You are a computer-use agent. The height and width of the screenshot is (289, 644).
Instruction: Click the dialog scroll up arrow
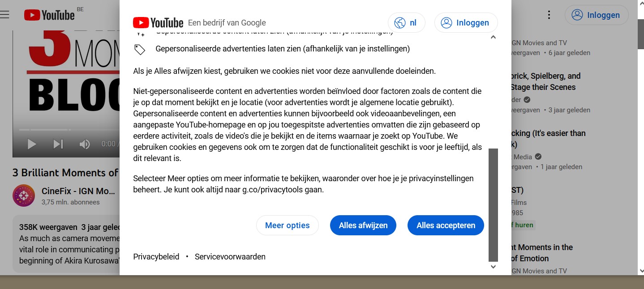click(493, 37)
